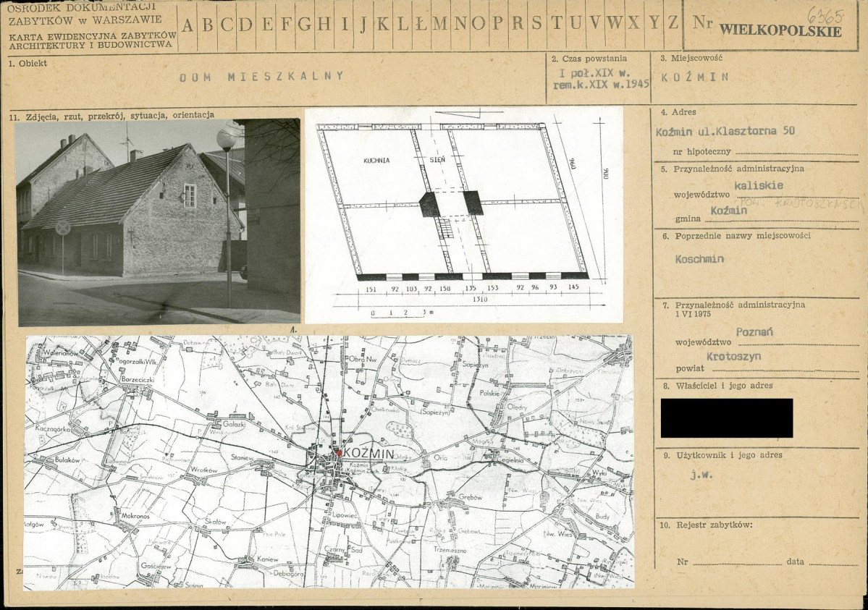
Task: Click the house photograph
Action: pos(159,221)
